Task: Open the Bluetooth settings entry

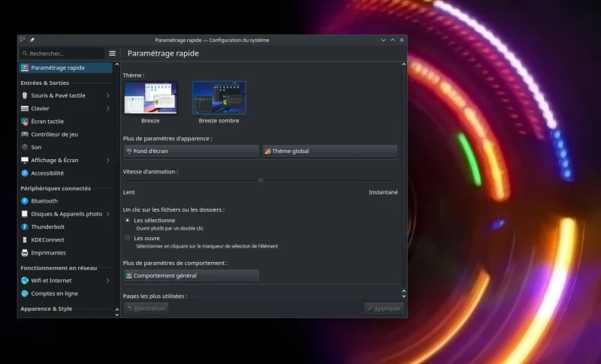Action: (x=65, y=201)
